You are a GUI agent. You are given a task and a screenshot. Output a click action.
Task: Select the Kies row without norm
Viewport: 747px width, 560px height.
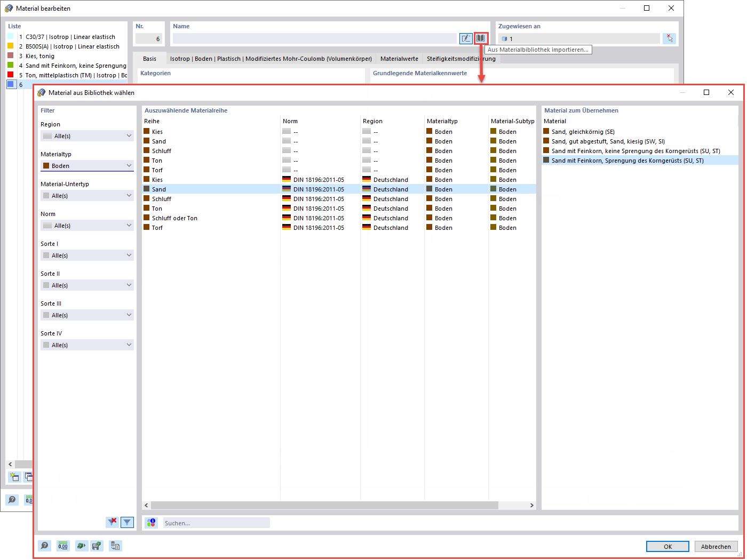(339, 131)
